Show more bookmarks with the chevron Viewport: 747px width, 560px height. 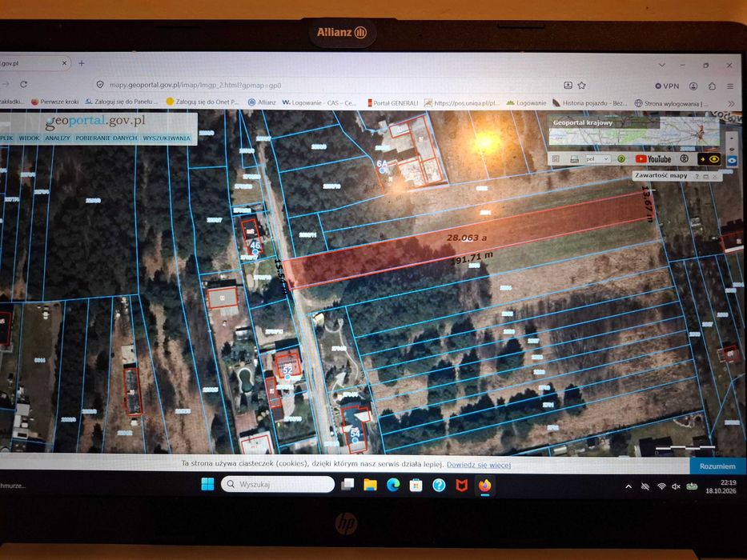pos(732,103)
